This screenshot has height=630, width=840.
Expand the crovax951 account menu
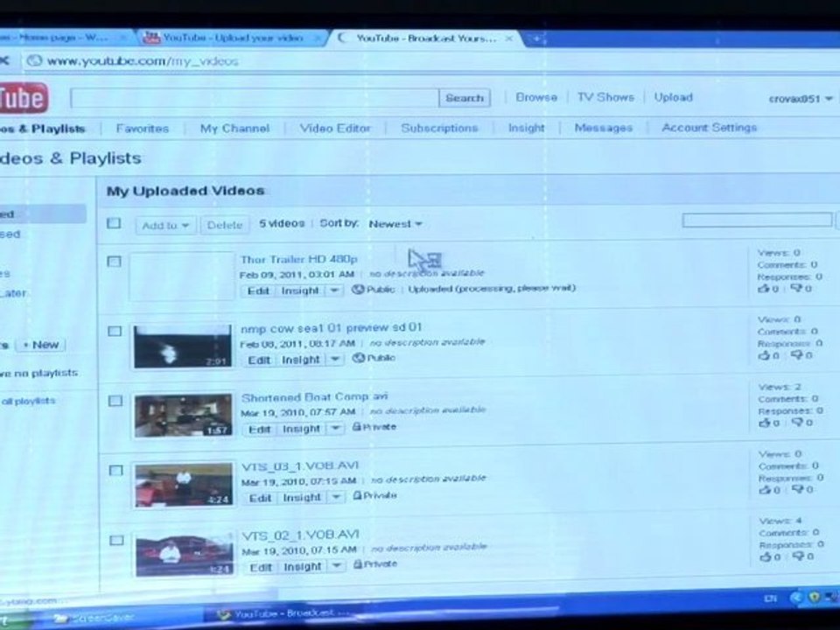click(x=801, y=99)
